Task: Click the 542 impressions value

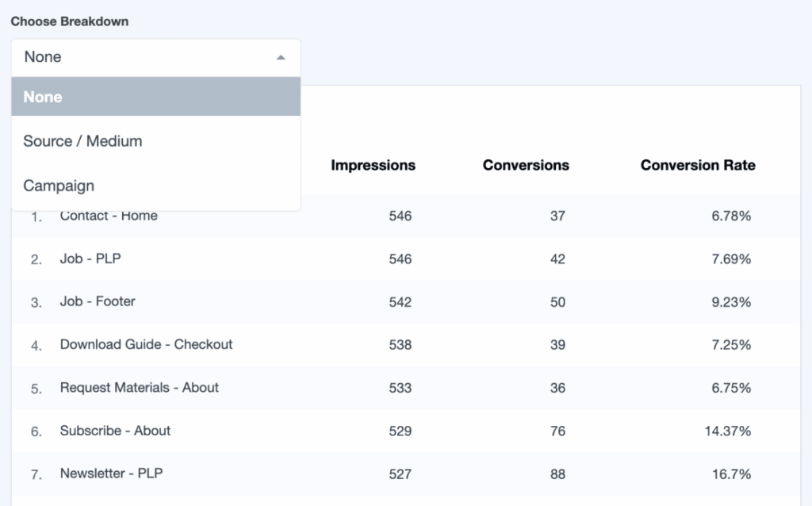Action: 400,302
